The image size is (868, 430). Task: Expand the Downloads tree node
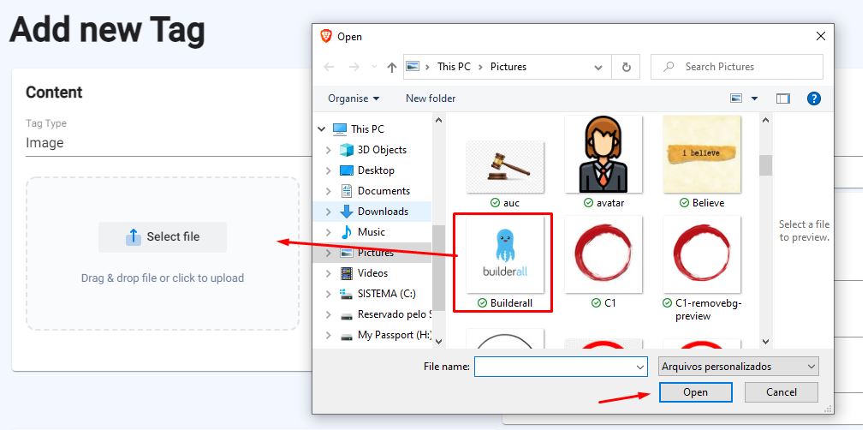328,211
